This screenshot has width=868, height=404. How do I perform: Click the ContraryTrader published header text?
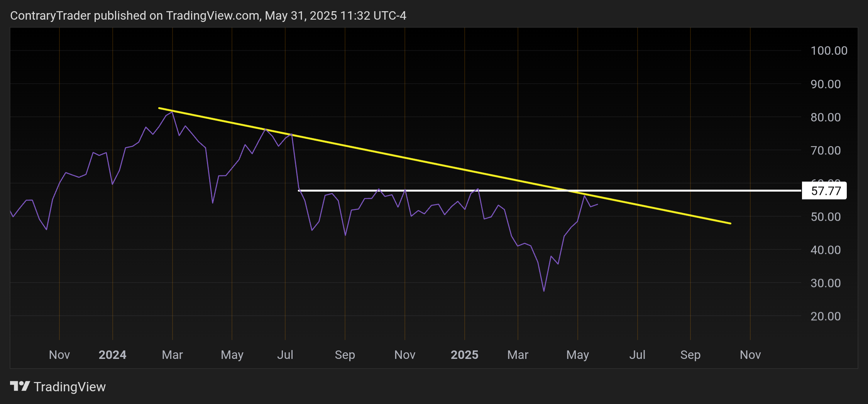(208, 16)
